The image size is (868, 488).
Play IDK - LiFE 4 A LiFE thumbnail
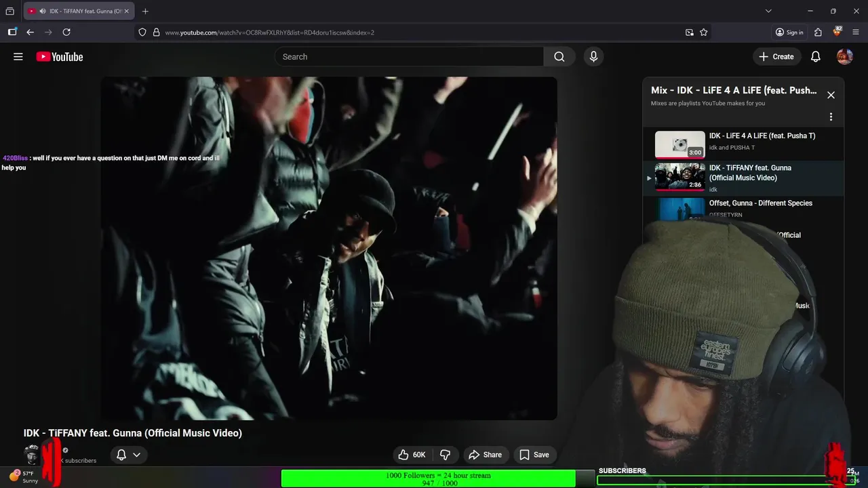[x=680, y=145]
